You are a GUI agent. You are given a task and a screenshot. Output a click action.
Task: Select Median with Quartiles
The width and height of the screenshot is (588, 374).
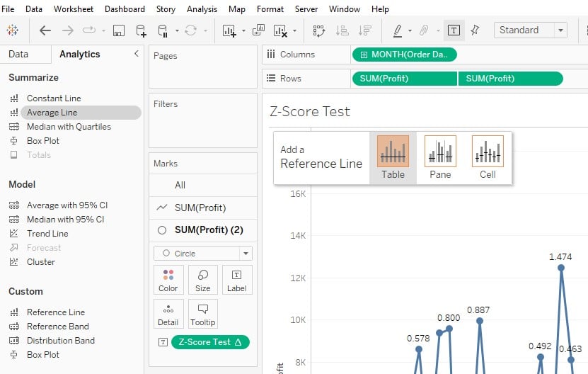(69, 127)
